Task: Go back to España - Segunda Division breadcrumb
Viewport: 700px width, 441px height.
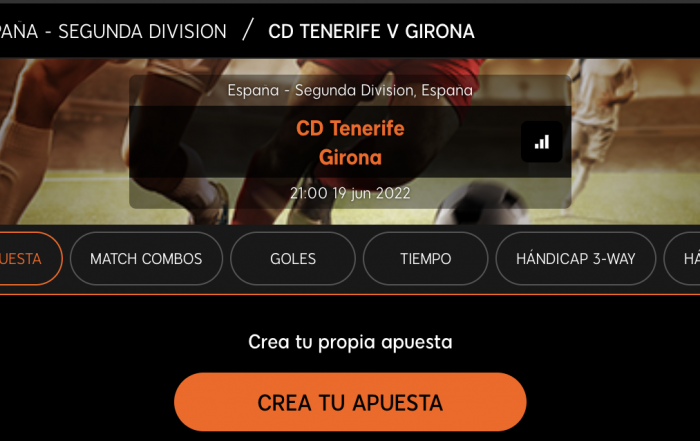Action: (x=113, y=31)
